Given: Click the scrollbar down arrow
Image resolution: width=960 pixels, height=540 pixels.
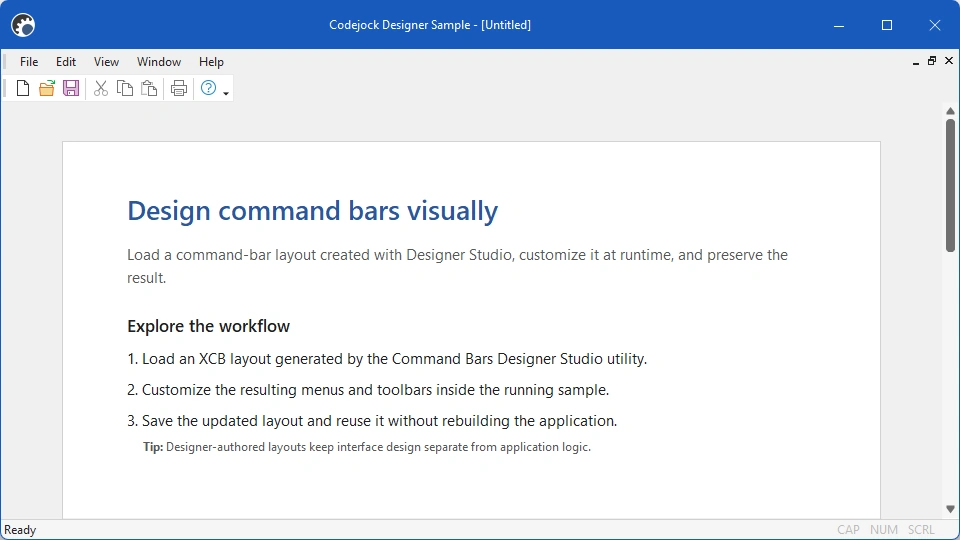Looking at the screenshot, I should (x=950, y=509).
